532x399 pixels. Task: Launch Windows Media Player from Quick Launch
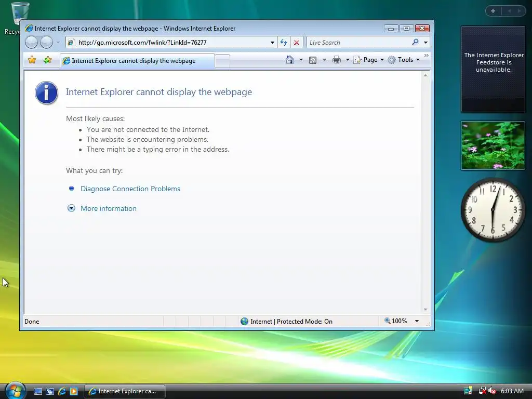74,391
